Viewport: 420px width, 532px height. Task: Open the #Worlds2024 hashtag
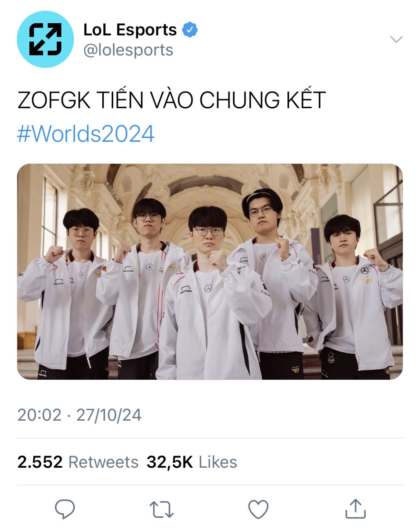tap(86, 134)
